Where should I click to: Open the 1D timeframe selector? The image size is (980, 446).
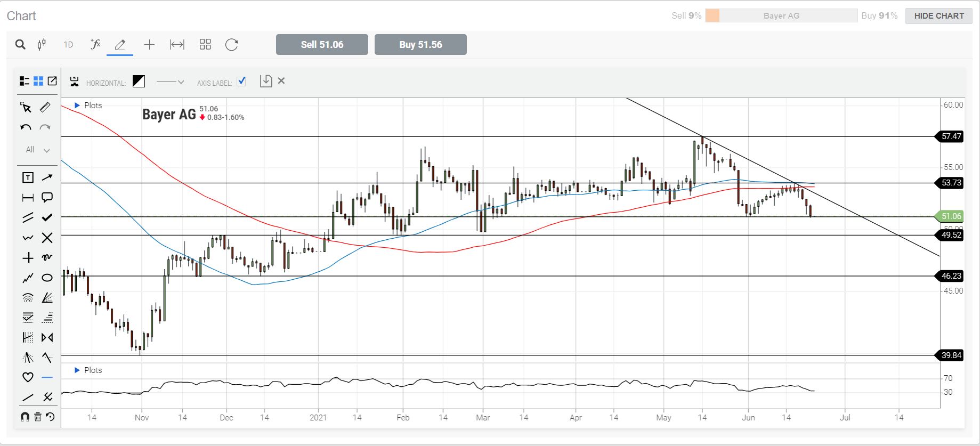pos(68,45)
